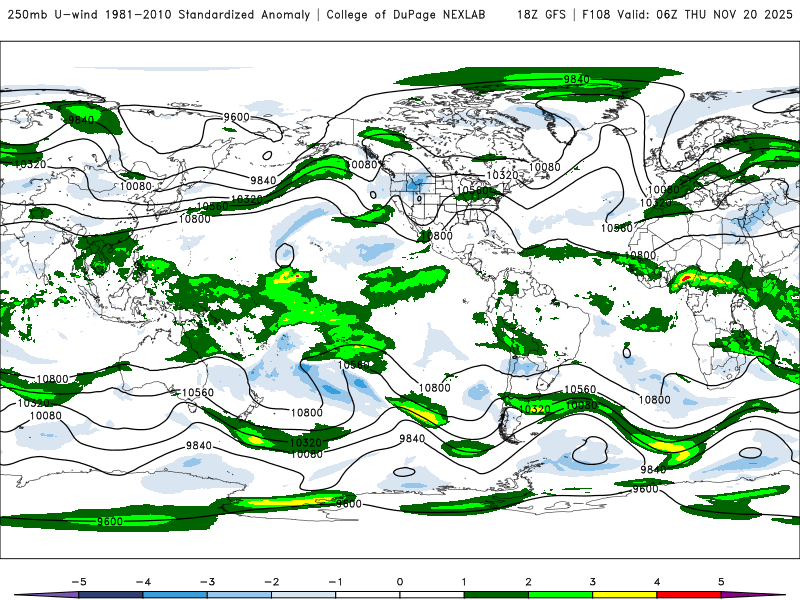This screenshot has height=600, width=800.
Task: Click the '-1' colorbar tick label
Action: [335, 582]
